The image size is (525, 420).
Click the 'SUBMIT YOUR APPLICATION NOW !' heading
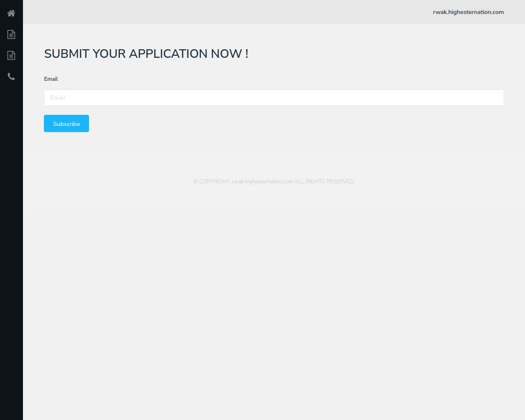146,54
